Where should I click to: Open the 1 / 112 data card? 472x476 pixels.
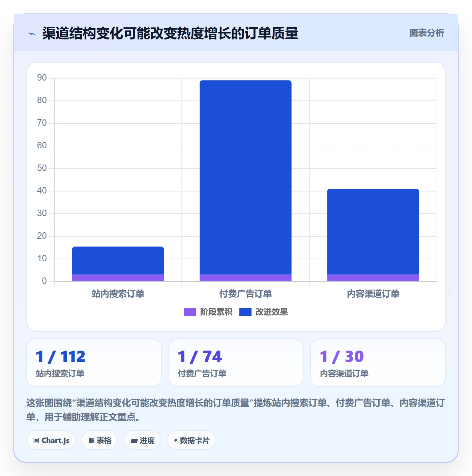(x=94, y=363)
